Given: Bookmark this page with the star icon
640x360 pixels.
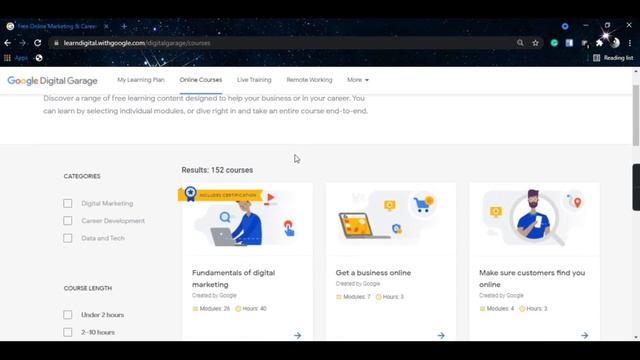Looking at the screenshot, I should coord(536,43).
